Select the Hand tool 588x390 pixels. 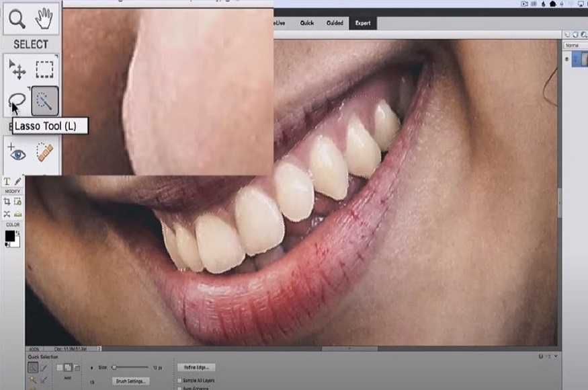point(44,19)
